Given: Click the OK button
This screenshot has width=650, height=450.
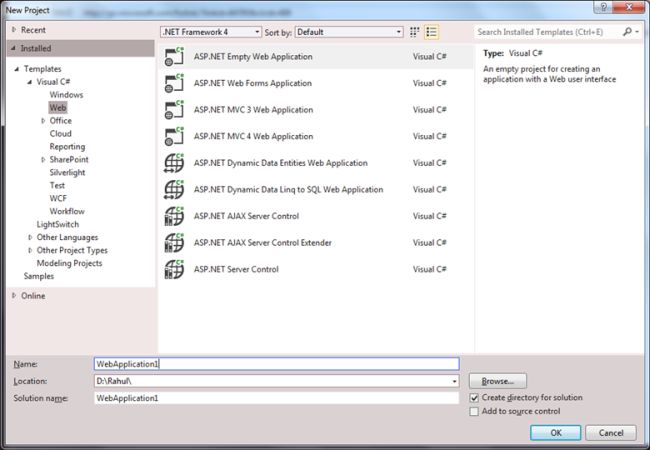Looking at the screenshot, I should [x=555, y=433].
